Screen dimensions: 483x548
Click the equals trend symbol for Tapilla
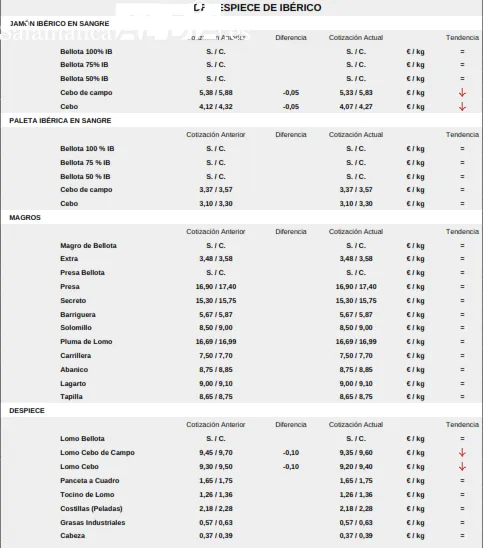tap(462, 397)
